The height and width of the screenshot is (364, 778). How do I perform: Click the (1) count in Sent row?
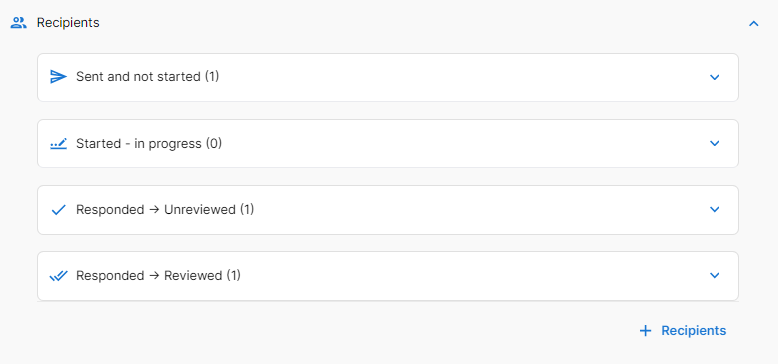[212, 77]
